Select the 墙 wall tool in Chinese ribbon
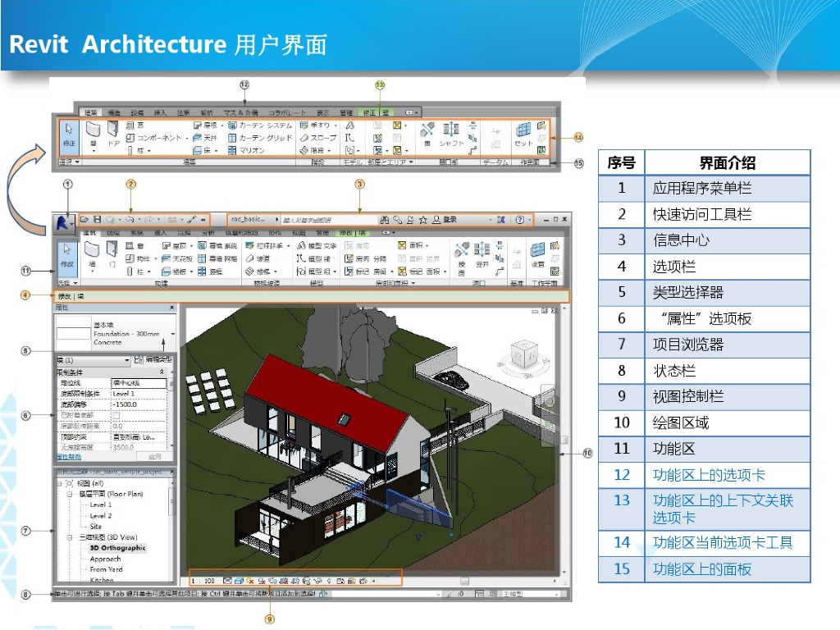This screenshot has height=630, width=840. coord(92,255)
